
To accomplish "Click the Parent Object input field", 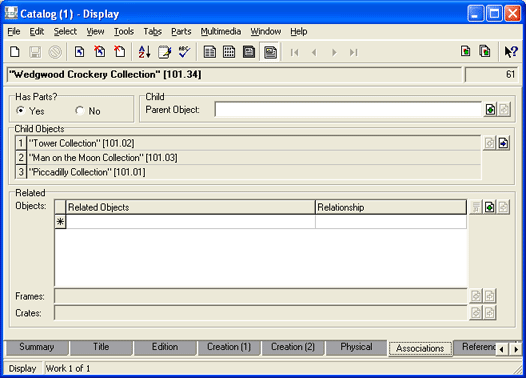I will point(348,110).
